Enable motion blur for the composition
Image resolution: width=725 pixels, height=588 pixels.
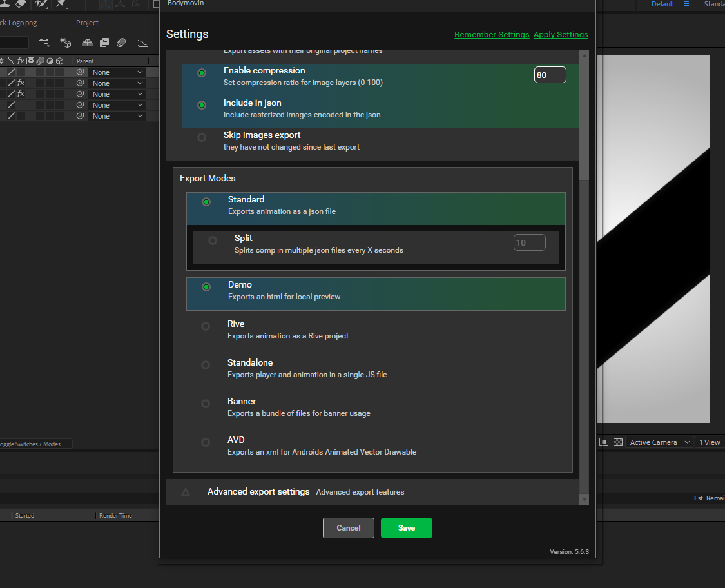pyautogui.click(x=121, y=43)
